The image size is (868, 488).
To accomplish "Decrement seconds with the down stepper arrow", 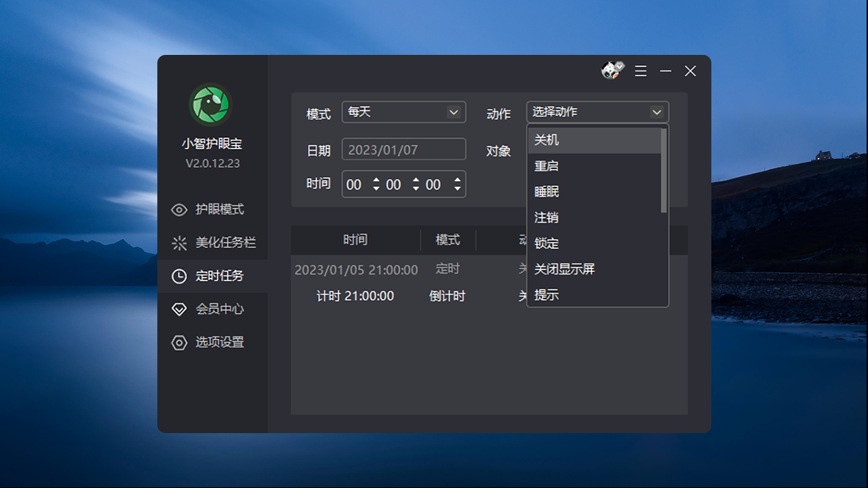I will pos(457,188).
